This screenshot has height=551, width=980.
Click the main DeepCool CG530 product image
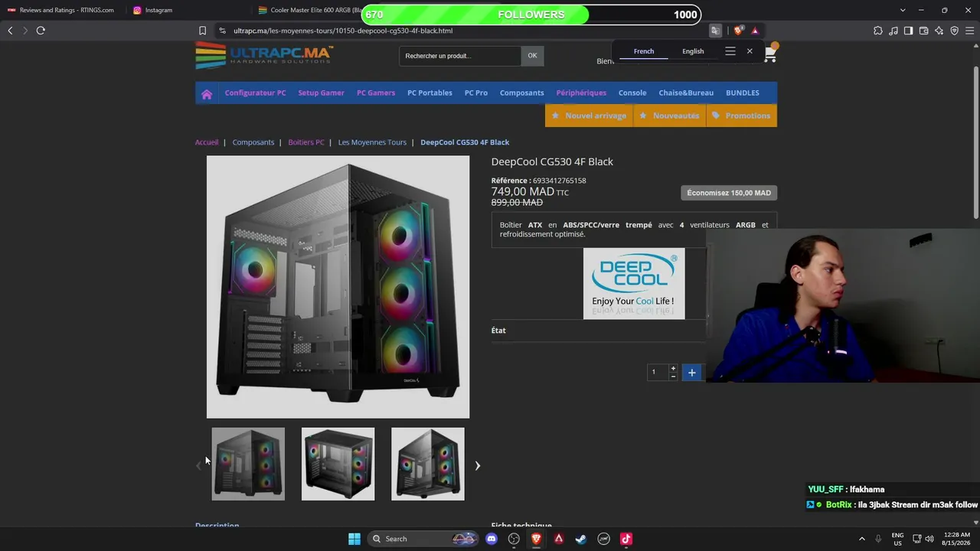coord(338,287)
